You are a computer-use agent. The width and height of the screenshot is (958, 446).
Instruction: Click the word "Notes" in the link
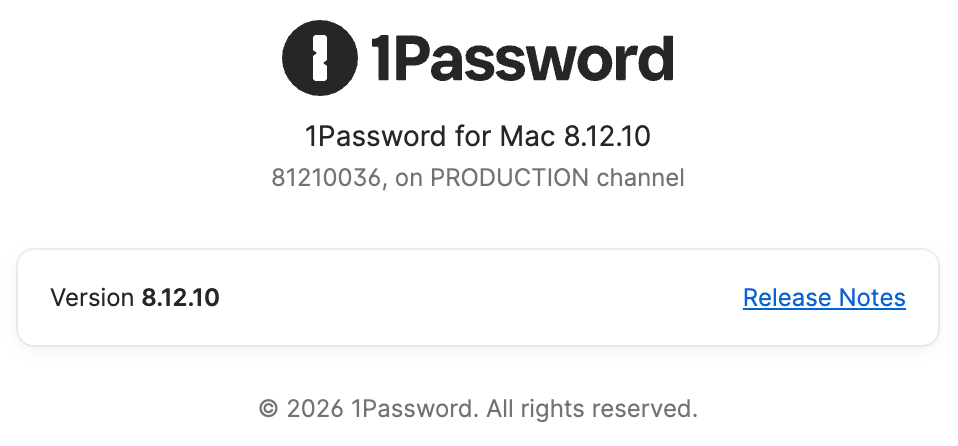871,297
